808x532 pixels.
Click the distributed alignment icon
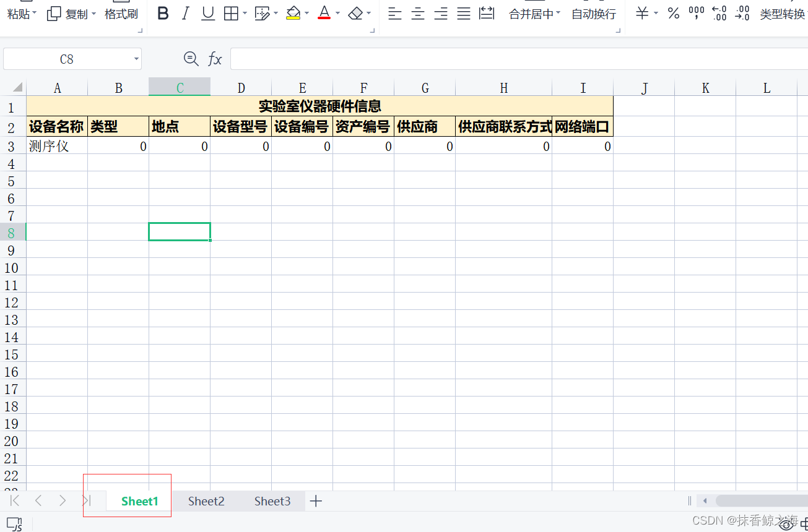(x=487, y=14)
